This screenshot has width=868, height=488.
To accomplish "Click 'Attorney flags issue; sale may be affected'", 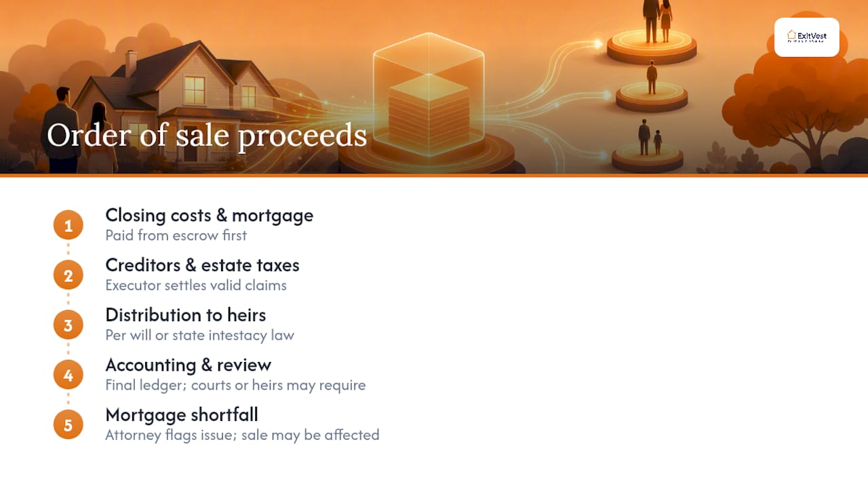I will [242, 435].
